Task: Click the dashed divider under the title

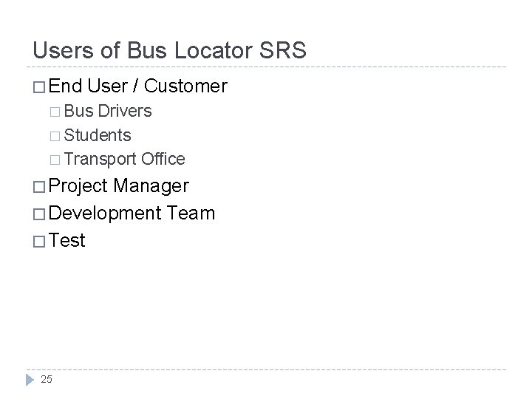Action: pos(266,67)
